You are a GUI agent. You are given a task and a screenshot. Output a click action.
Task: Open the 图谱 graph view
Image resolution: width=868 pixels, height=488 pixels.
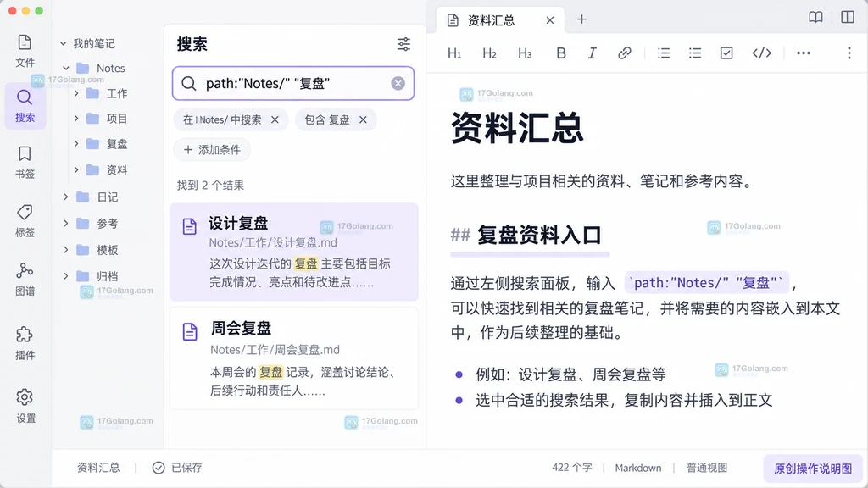coord(25,279)
